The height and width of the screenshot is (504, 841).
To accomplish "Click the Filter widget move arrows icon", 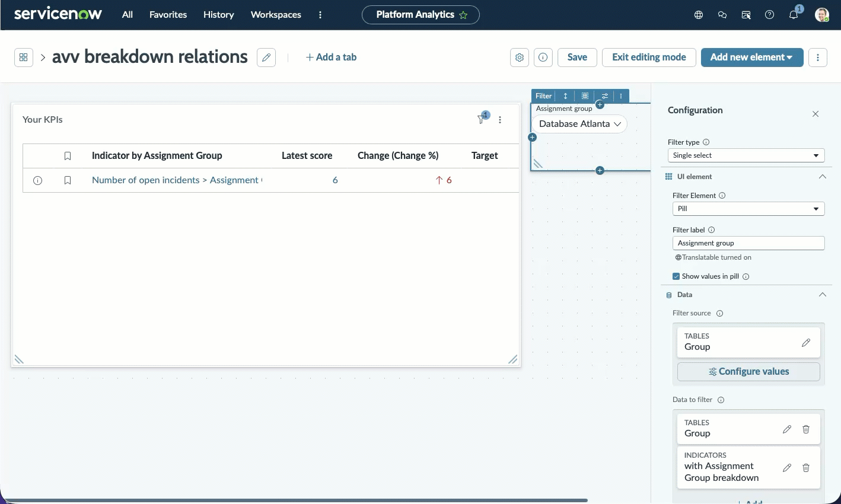I will click(x=566, y=96).
